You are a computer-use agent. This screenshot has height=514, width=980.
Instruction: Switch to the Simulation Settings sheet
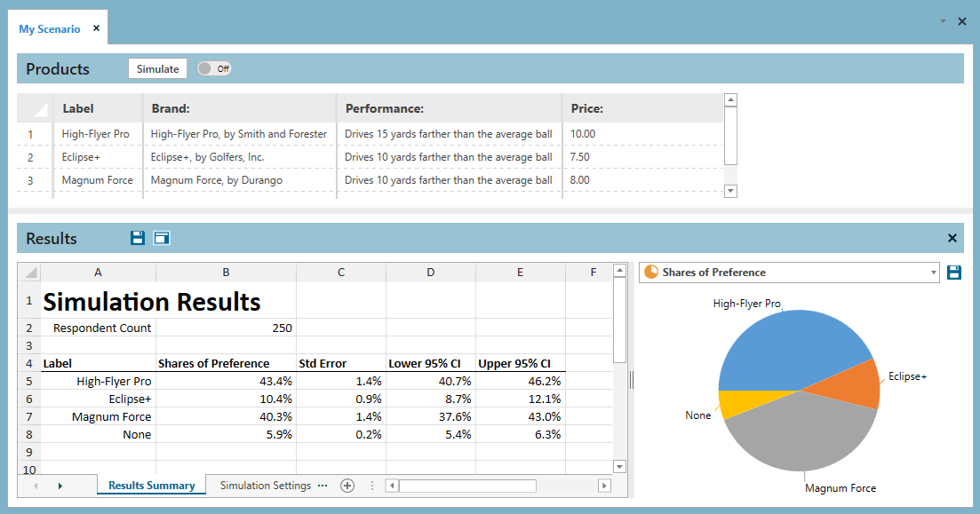tap(265, 486)
